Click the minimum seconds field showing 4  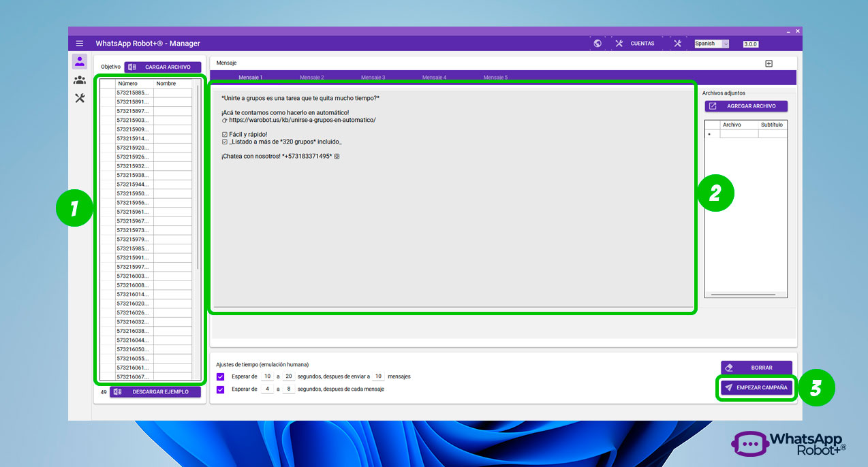267,389
